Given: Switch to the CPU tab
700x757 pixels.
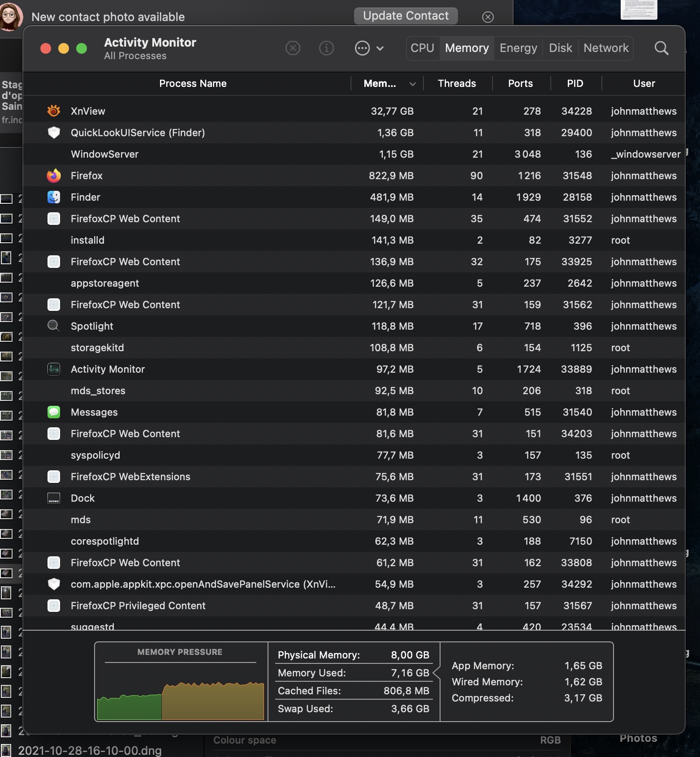Looking at the screenshot, I should 422,48.
